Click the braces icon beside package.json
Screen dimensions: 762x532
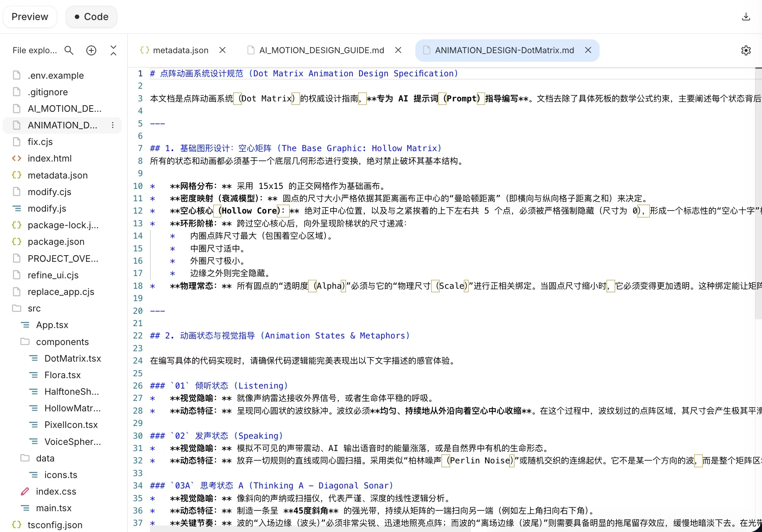click(17, 241)
